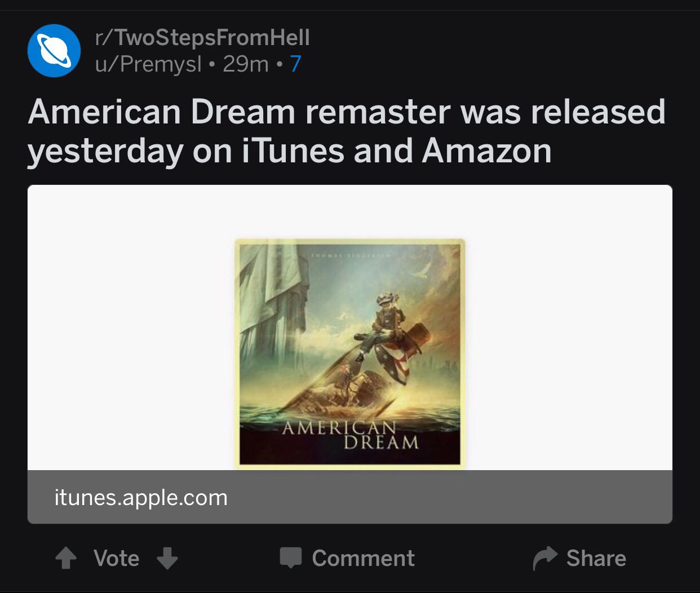Open the subreddit planet avatar icon
This screenshot has height=593, width=700.
[x=54, y=51]
